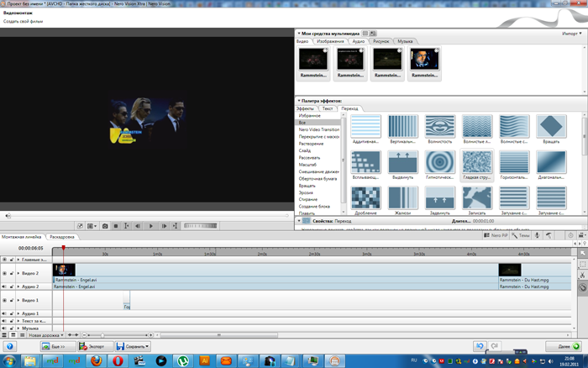The image size is (588, 368).
Task: Step back one frame in preview
Action: 138,226
